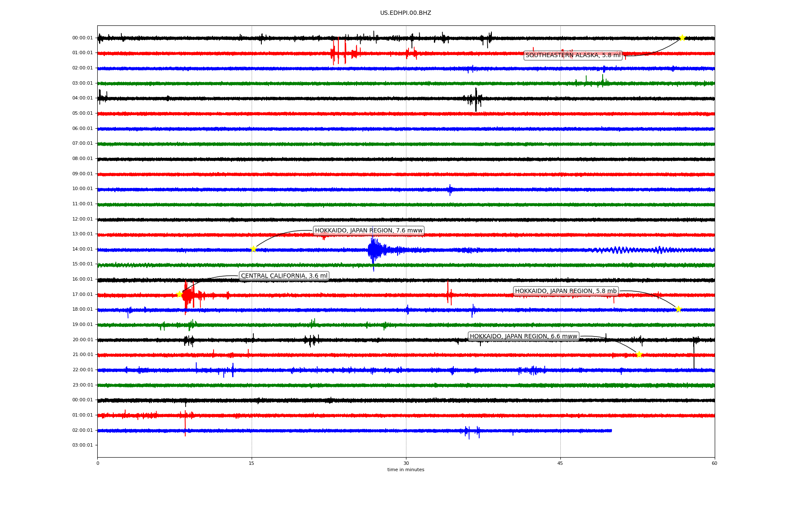The height and width of the screenshot is (508, 812).
Task: Click the HOKKAIDO, JAPAN REGION, 5.8 mb label
Action: tap(565, 291)
